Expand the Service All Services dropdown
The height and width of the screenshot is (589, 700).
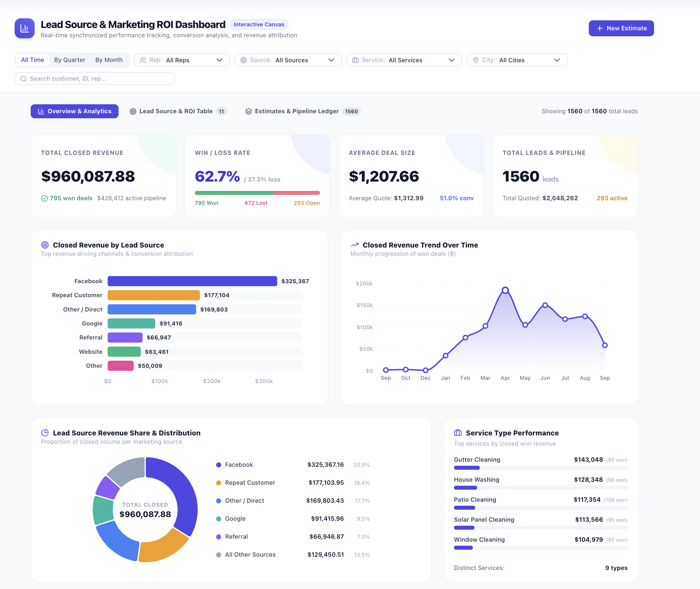coord(404,60)
